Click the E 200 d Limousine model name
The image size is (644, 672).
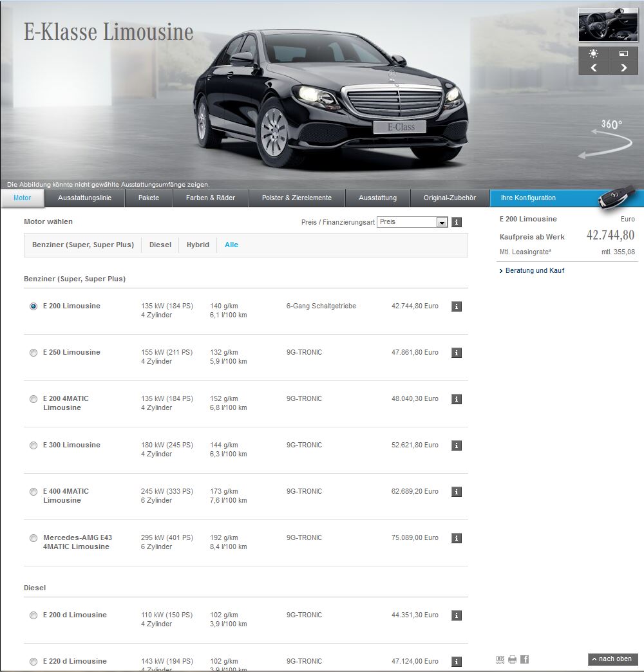point(75,615)
